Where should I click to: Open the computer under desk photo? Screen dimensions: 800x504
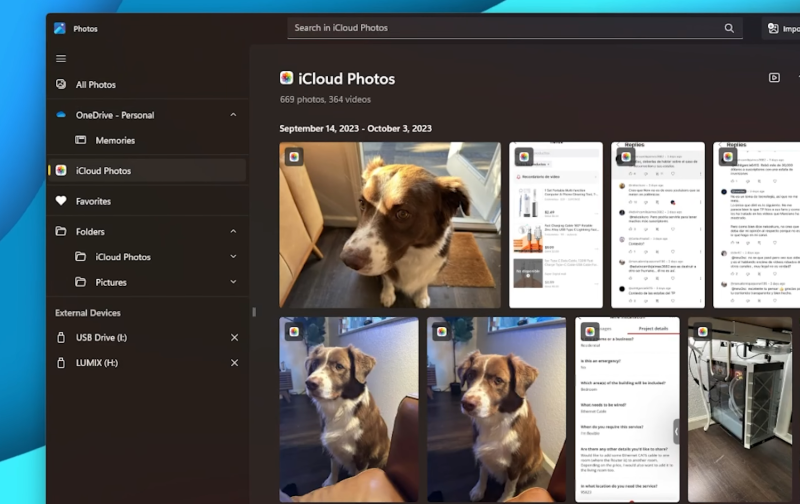pyautogui.click(x=740, y=410)
